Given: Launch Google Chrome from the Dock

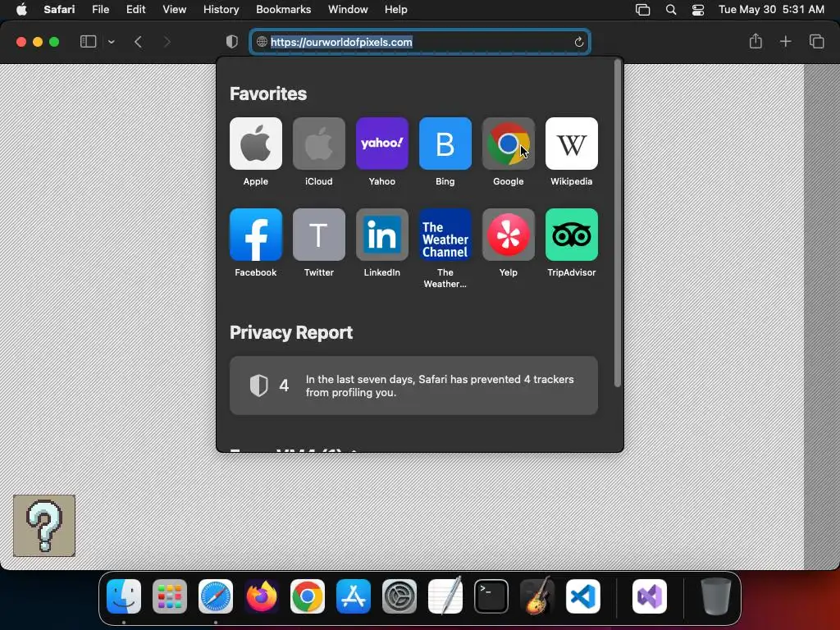Looking at the screenshot, I should coord(308,596).
